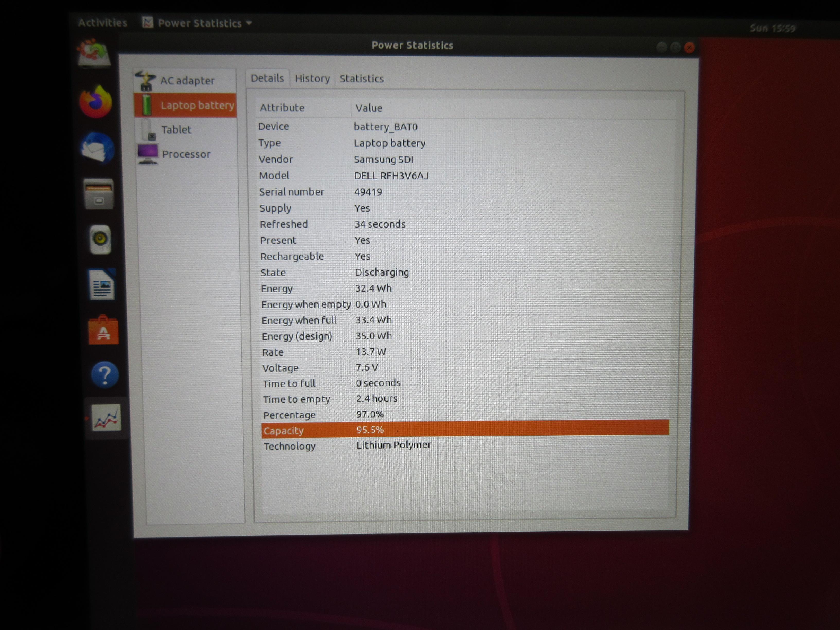Open the Power Statistics app menu dropdown
The width and height of the screenshot is (840, 630).
click(x=197, y=23)
